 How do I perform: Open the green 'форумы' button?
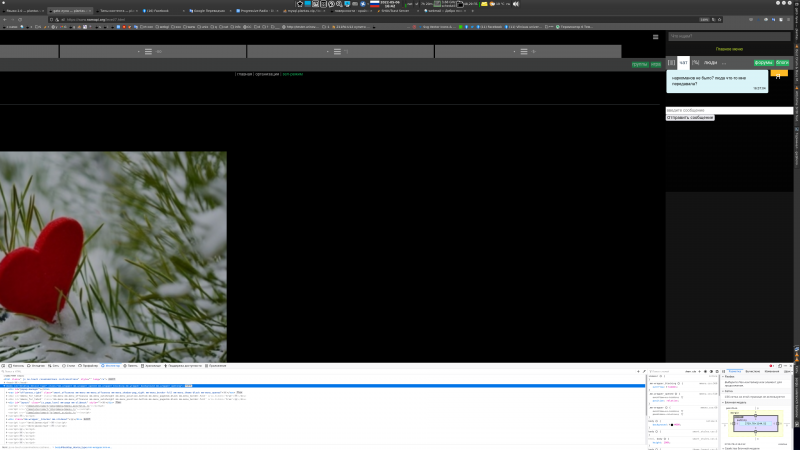(763, 63)
